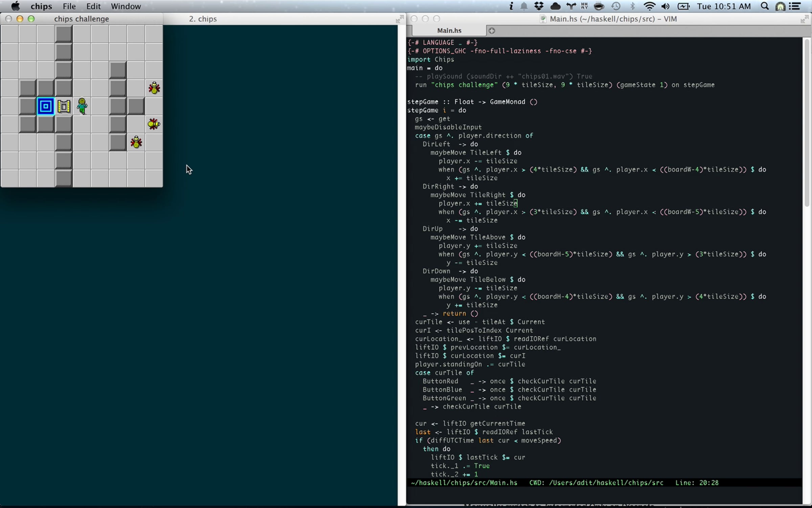
Task: Click the sideways-facing bug sprite
Action: click(154, 124)
